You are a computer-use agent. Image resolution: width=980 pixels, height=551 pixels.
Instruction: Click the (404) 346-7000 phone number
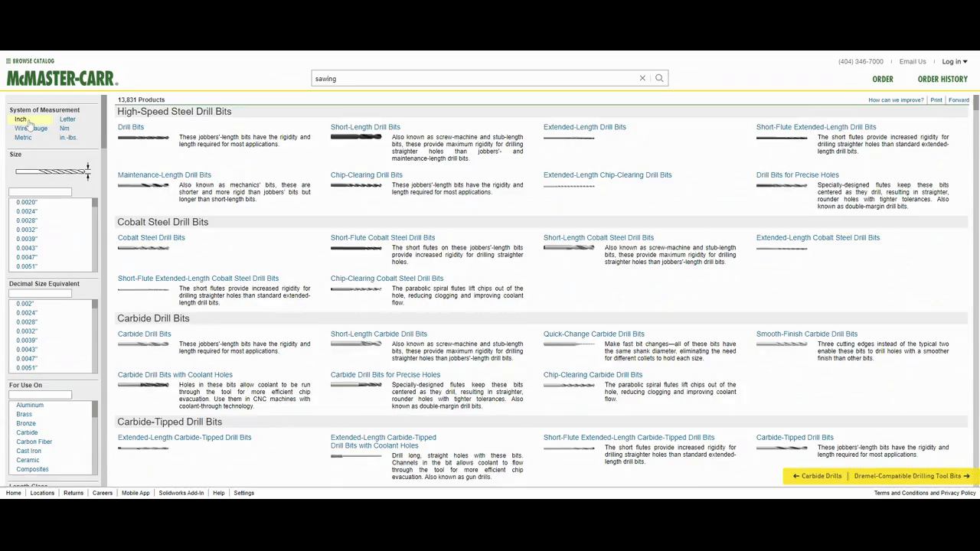(x=861, y=61)
